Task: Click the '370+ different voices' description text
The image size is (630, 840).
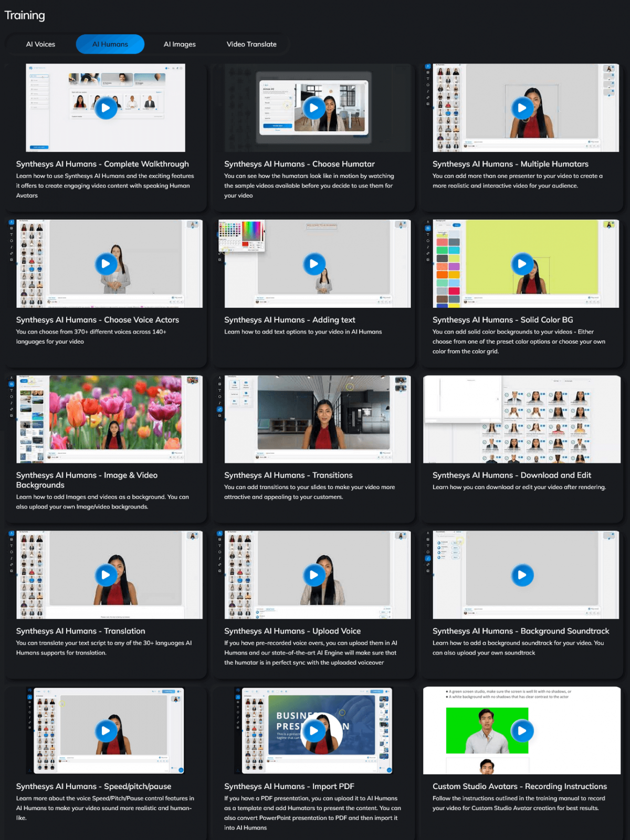Action: (x=91, y=337)
